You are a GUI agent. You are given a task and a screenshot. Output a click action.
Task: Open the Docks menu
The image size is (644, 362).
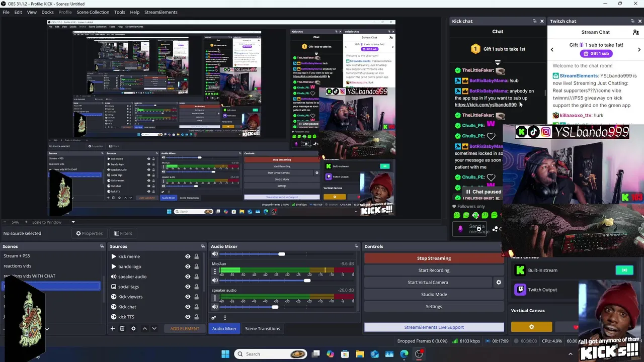tap(47, 12)
